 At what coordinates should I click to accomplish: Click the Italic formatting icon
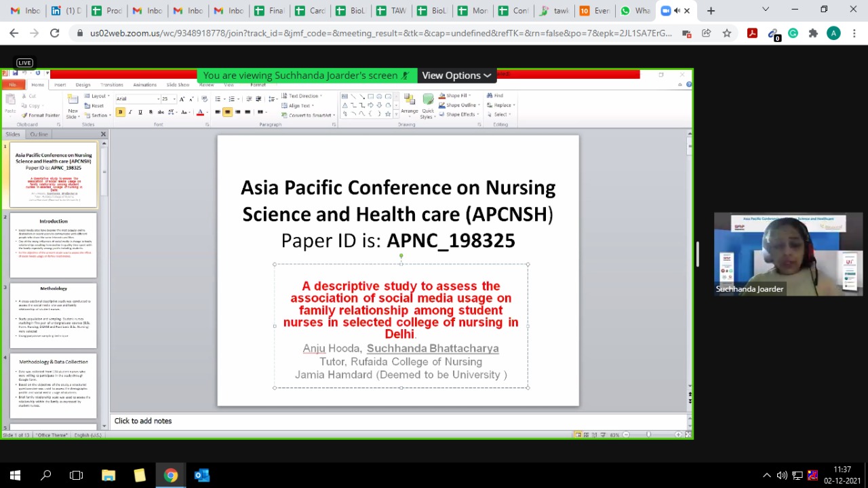[x=130, y=112]
